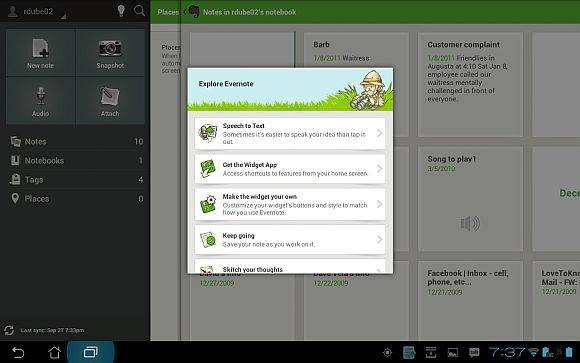
Task: Open the Keep going tip
Action: coord(290,239)
